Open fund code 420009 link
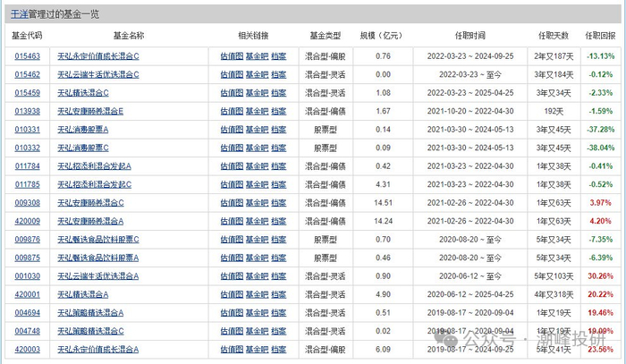This screenshot has width=626, height=364. pyautogui.click(x=27, y=221)
